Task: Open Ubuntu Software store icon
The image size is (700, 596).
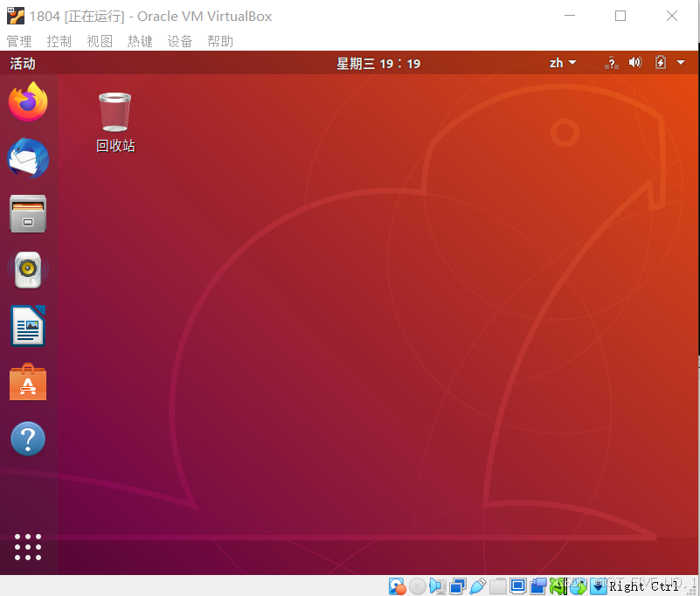Action: pos(28,382)
